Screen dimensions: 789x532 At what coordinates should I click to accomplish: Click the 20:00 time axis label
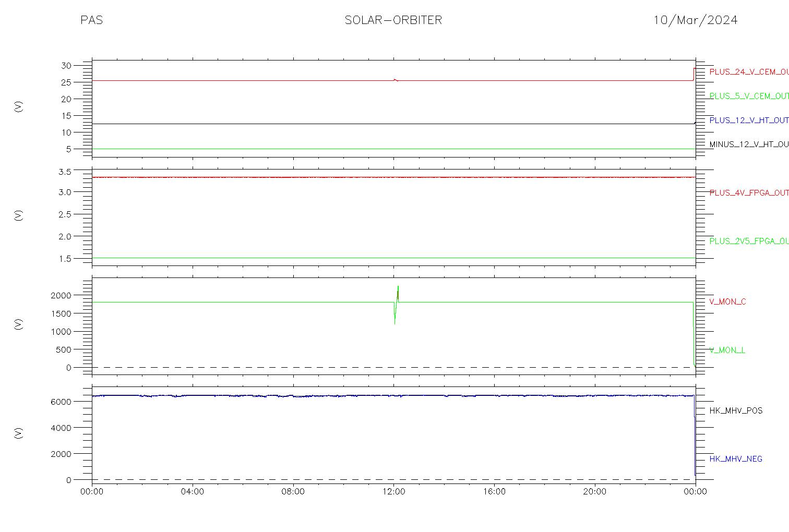tap(595, 492)
